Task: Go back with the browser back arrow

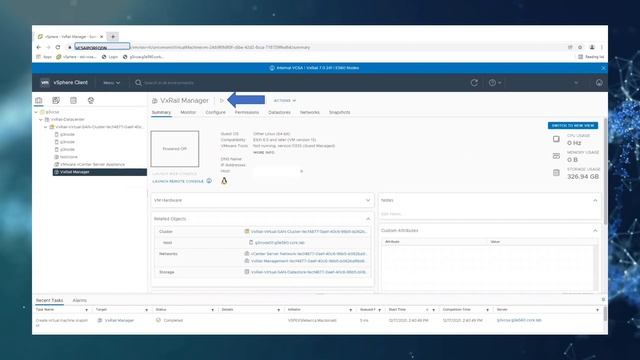Action: point(39,47)
